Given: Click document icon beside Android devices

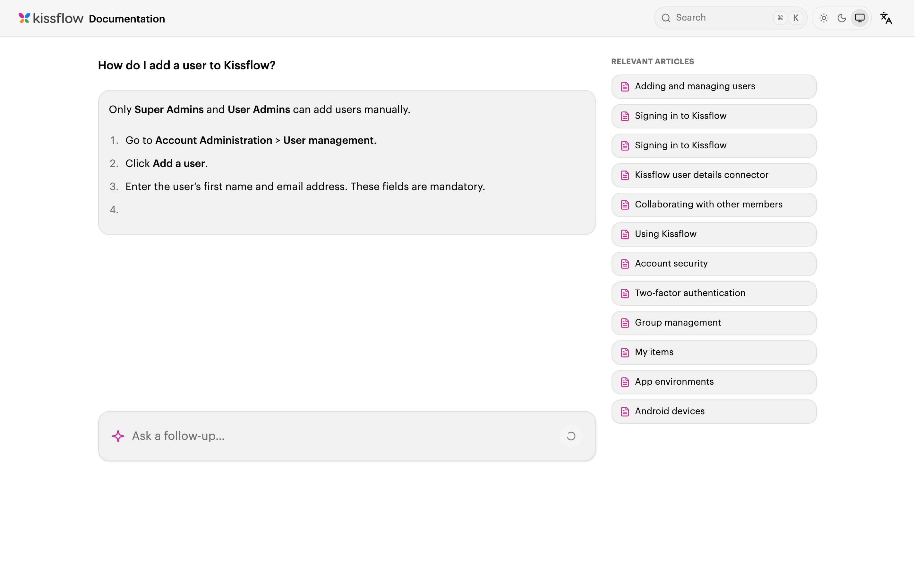Looking at the screenshot, I should 625,412.
